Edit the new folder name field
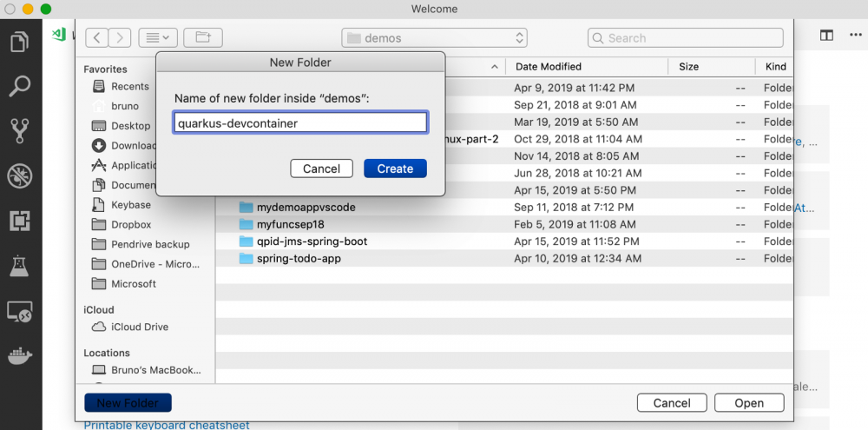Image resolution: width=868 pixels, height=430 pixels. click(300, 123)
